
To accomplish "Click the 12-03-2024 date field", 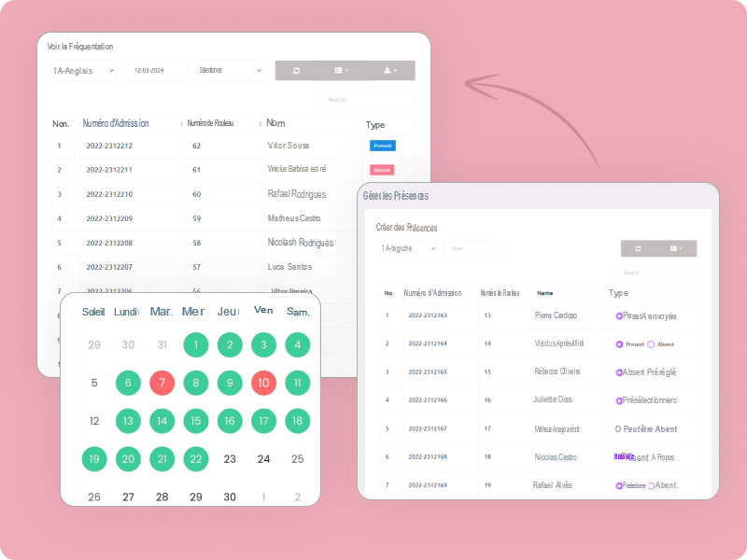I will pyautogui.click(x=156, y=71).
